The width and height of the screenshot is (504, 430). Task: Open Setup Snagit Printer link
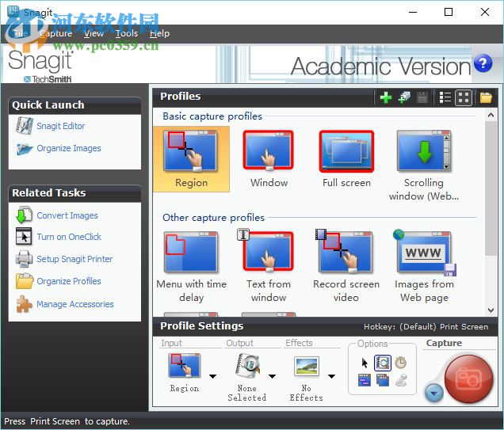click(x=74, y=259)
